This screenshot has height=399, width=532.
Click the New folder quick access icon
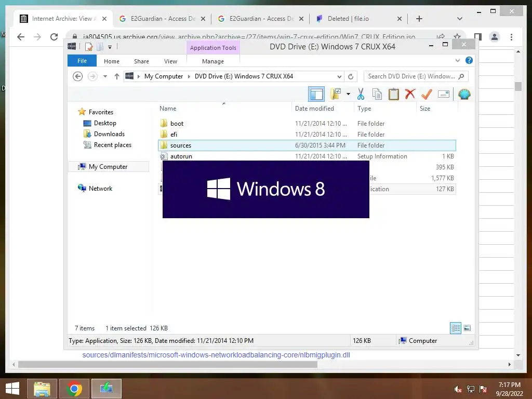[100, 47]
